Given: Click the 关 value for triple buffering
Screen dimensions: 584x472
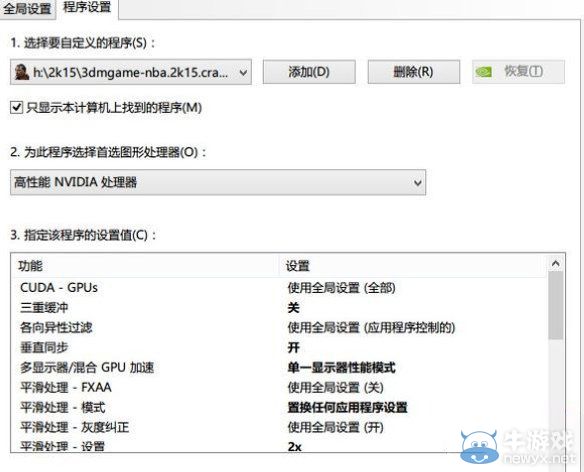Looking at the screenshot, I should pos(293,308).
